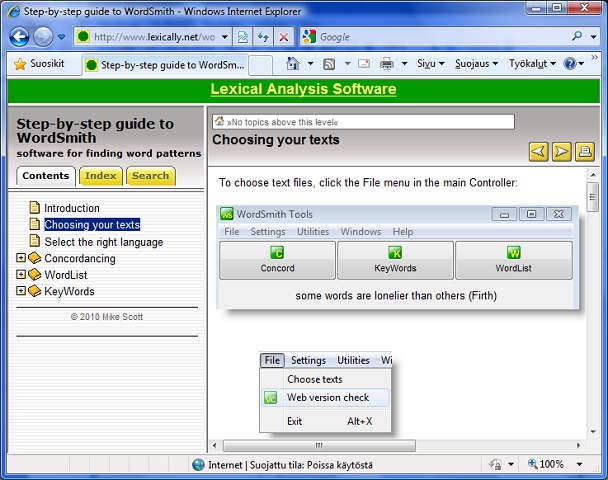
Task: Click the Web version check VC icon
Action: 271,398
